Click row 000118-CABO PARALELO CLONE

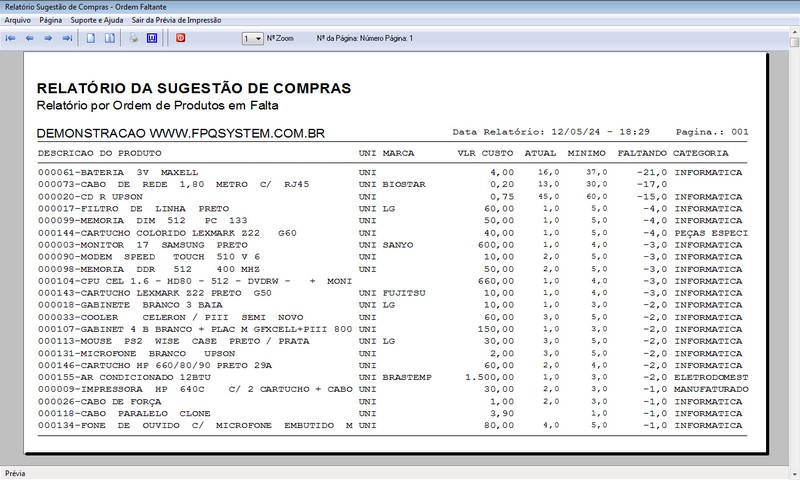point(392,414)
